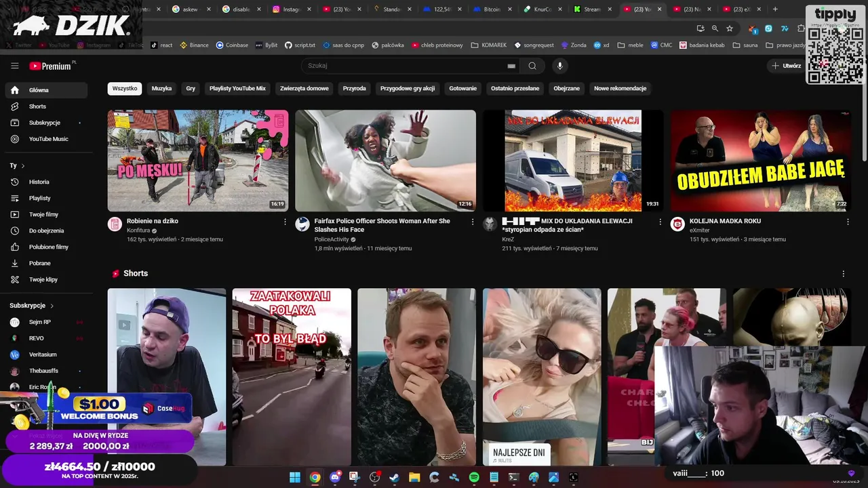868x488 pixels.
Task: Select Przygodowe gry akcji chip
Action: pos(408,89)
